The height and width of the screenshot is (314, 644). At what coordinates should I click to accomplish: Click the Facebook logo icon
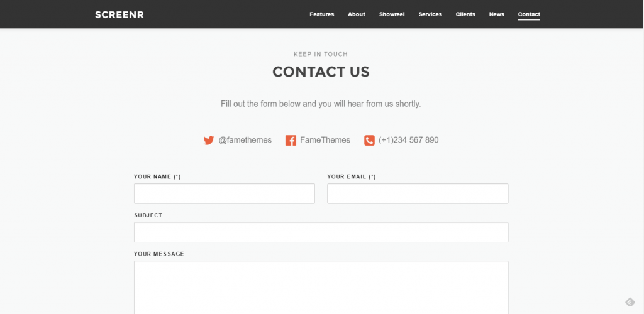click(291, 140)
